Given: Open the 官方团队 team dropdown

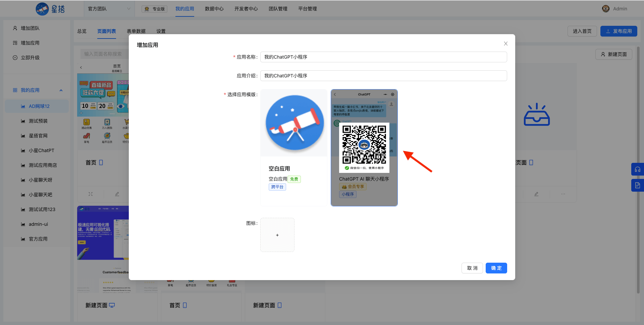Looking at the screenshot, I should pos(109,9).
